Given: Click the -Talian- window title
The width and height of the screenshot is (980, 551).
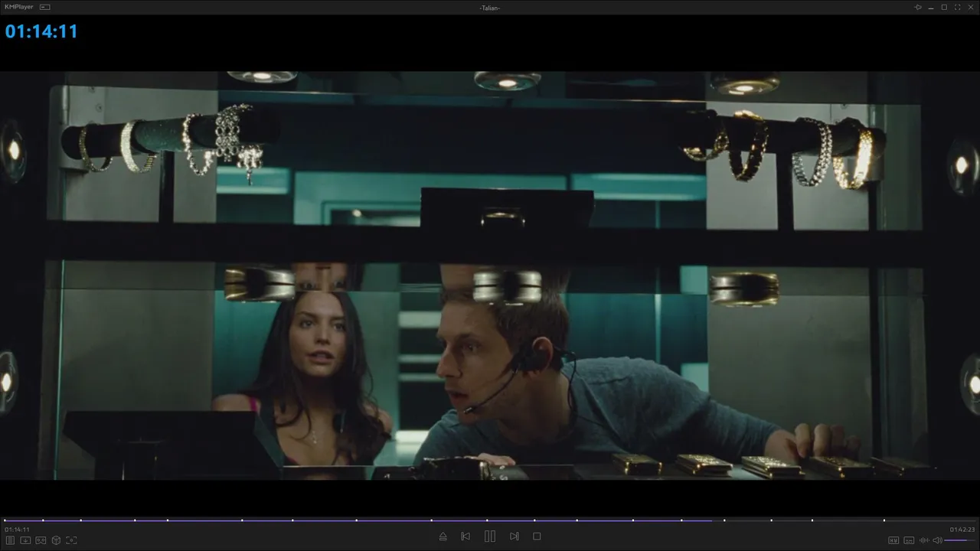Looking at the screenshot, I should point(490,8).
